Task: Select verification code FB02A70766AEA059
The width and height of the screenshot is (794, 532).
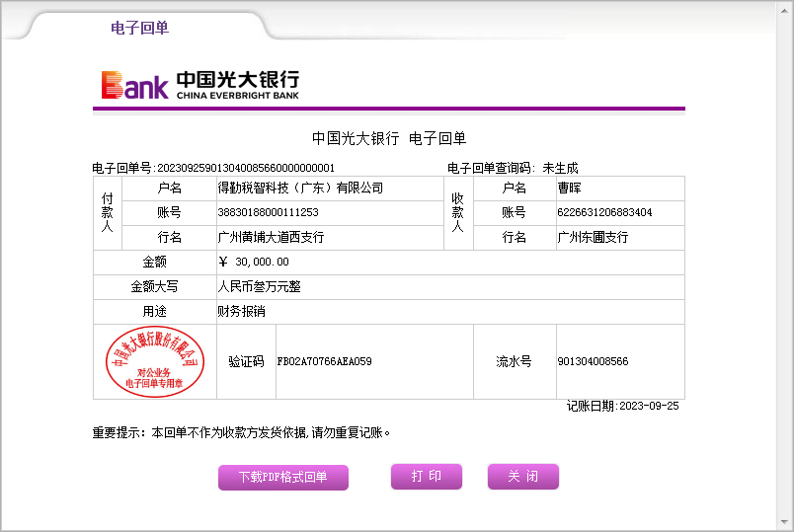Action: pyautogui.click(x=324, y=362)
